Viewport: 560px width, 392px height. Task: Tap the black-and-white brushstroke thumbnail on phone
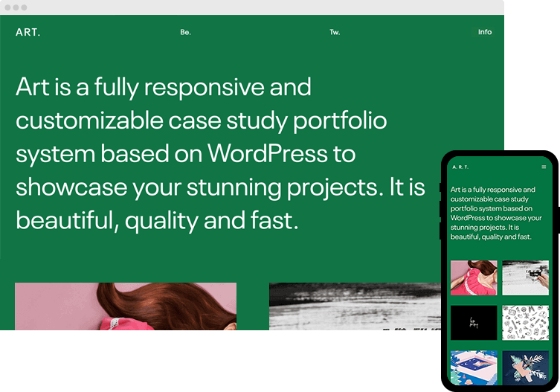(525, 277)
